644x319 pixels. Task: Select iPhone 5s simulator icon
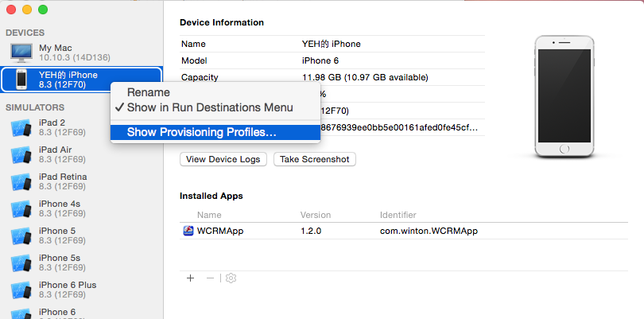tap(21, 263)
